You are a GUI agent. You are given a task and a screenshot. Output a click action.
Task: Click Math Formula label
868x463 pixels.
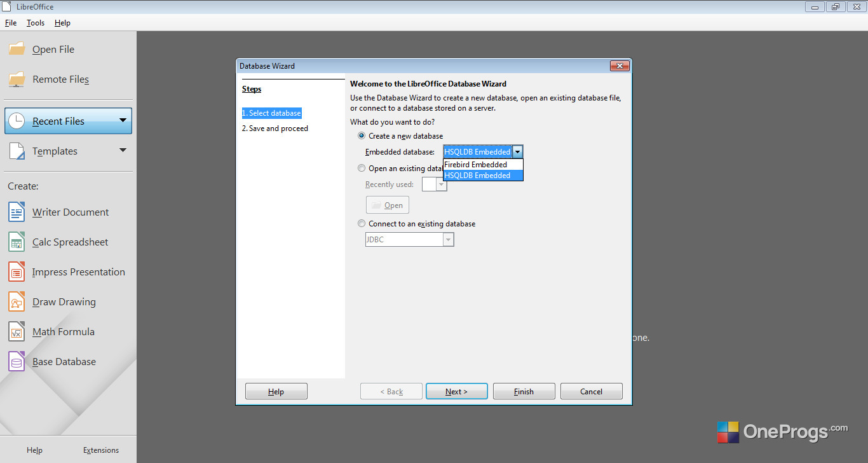64,331
